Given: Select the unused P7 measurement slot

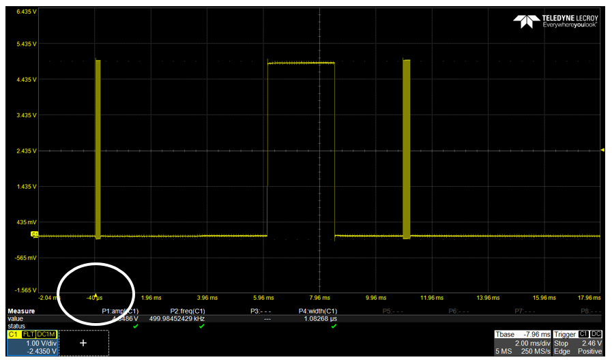Looking at the screenshot, I should click(525, 311).
